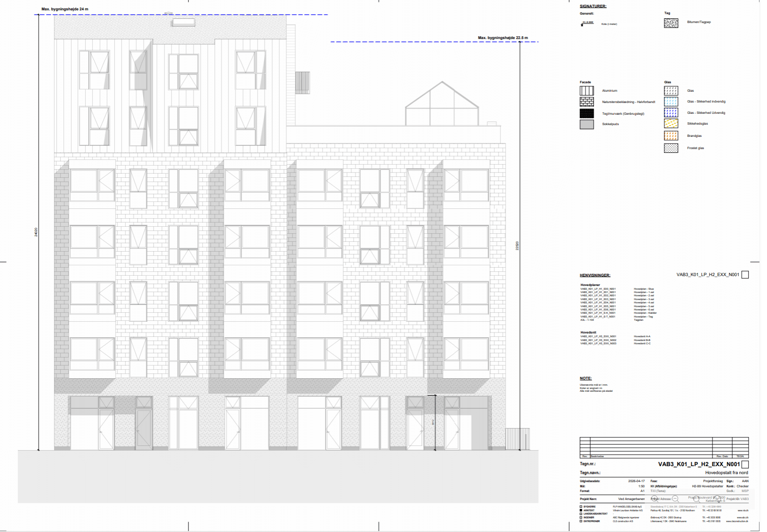Click the Frostet glas dotted pattern icon
Image resolution: width=767 pixels, height=532 pixels.
(x=671, y=148)
